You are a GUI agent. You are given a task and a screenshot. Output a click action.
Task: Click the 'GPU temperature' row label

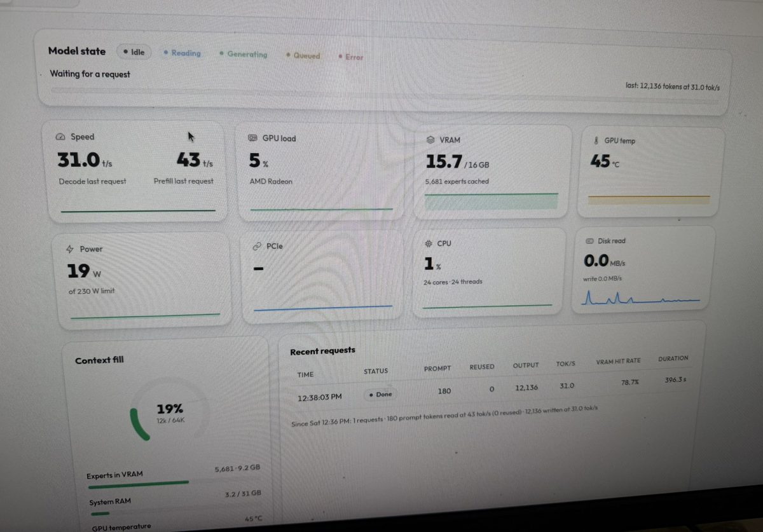point(121,526)
